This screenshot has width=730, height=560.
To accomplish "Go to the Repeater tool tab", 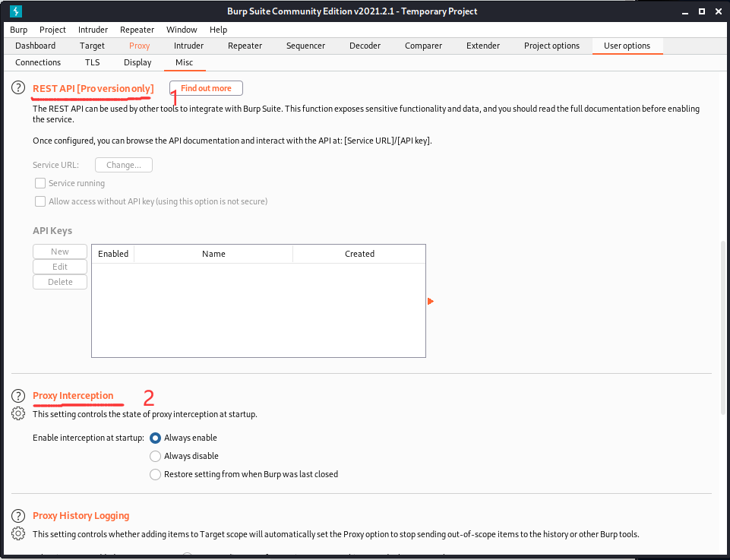I will (x=245, y=46).
